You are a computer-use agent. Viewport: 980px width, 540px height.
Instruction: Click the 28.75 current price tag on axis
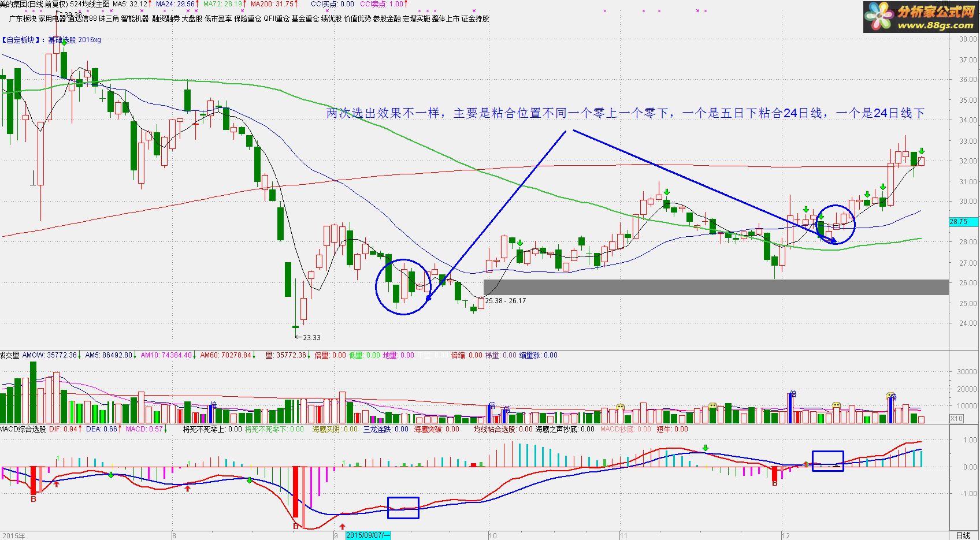point(964,222)
